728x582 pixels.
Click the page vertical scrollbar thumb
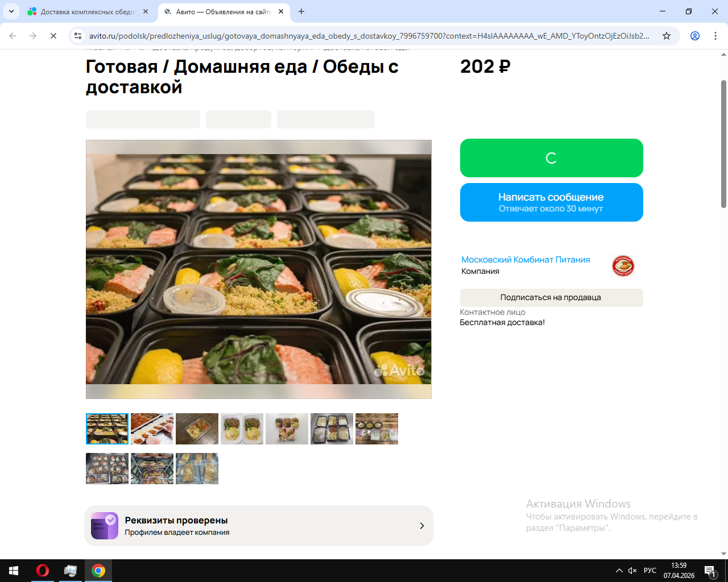723,144
